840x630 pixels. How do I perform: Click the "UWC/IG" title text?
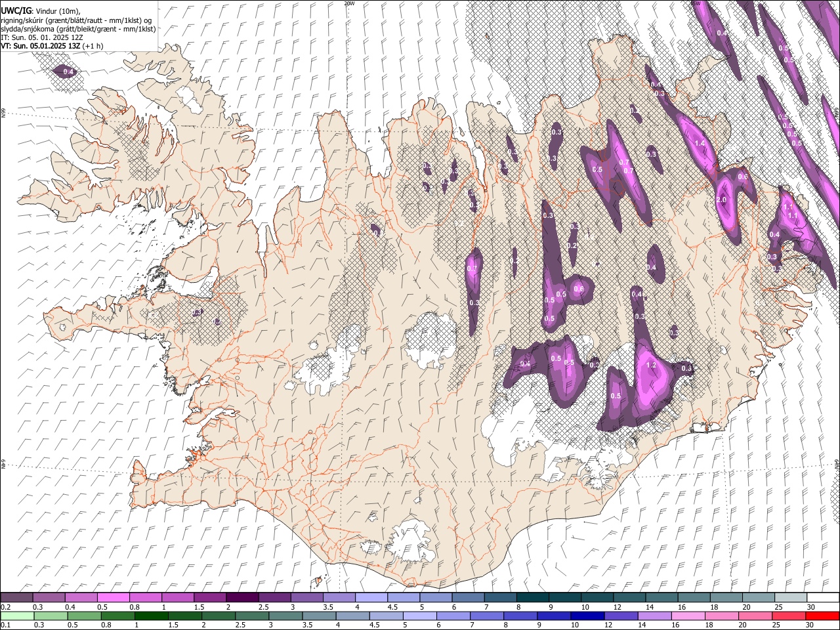[x=16, y=10]
